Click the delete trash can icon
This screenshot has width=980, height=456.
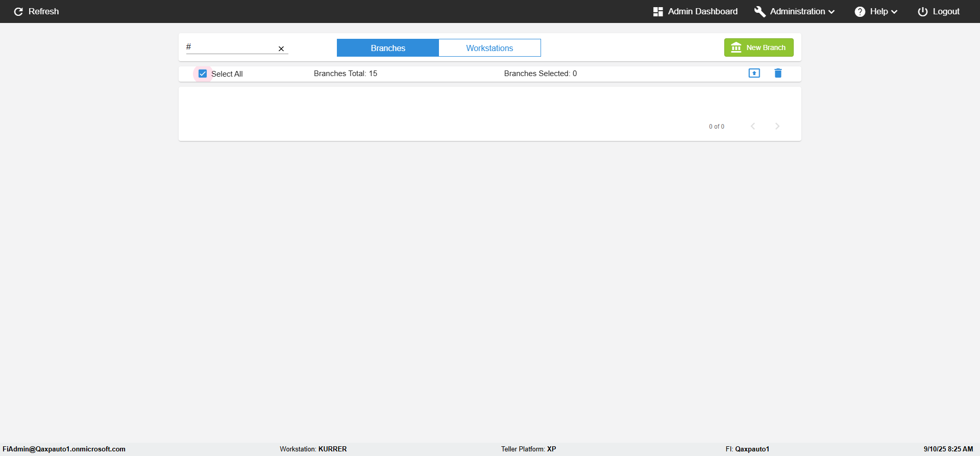tap(778, 73)
